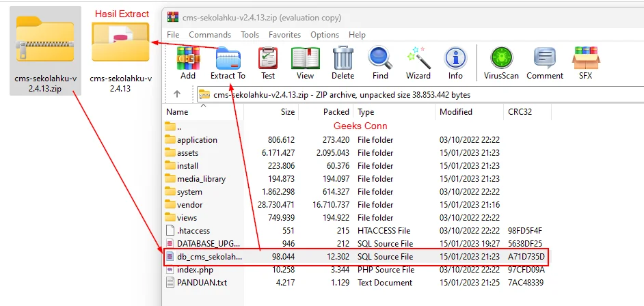This screenshot has width=644, height=306.
Task: Click the HTACCESS File type cell
Action: coord(384,231)
